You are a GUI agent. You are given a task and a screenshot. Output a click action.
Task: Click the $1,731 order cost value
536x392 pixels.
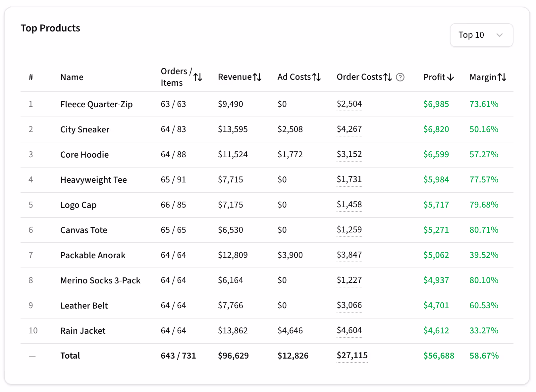tap(349, 179)
